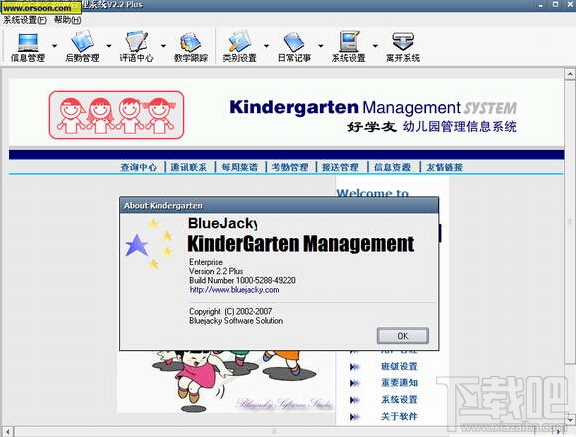Click About Kindergarten dialog title bar
This screenshot has width=576, height=437.
tap(279, 205)
